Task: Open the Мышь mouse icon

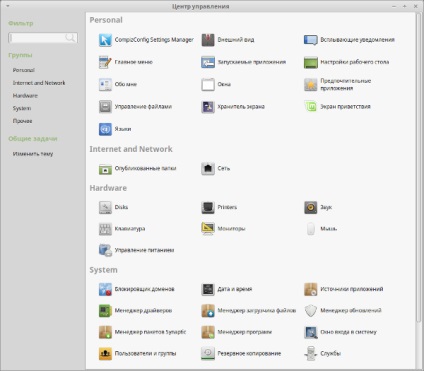Action: 311,229
